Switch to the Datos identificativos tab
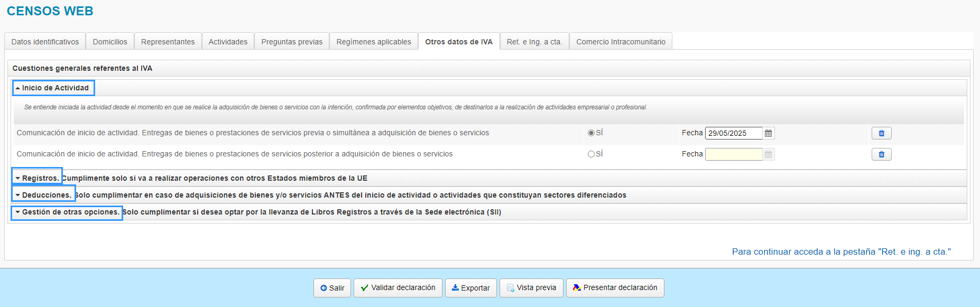Viewport: 980px width, 307px height. [x=45, y=42]
